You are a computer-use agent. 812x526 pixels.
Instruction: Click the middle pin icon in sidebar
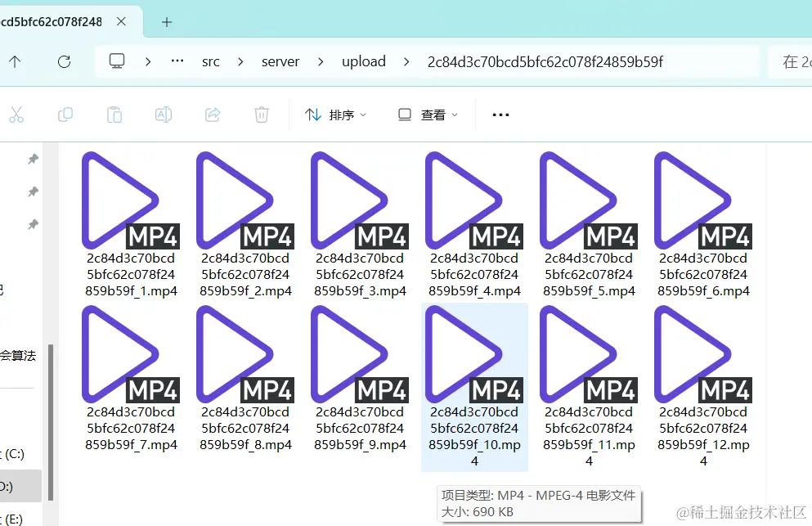[x=34, y=192]
